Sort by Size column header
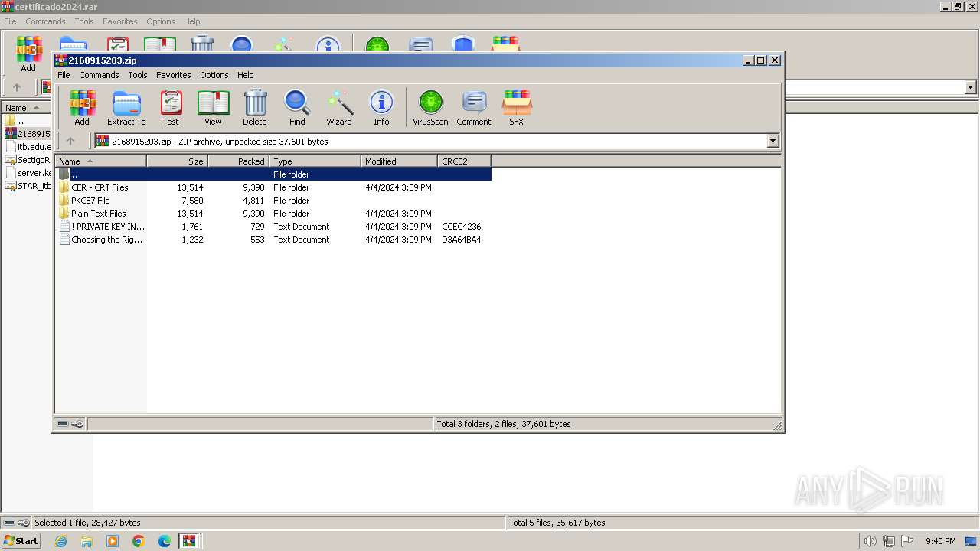 (177, 161)
